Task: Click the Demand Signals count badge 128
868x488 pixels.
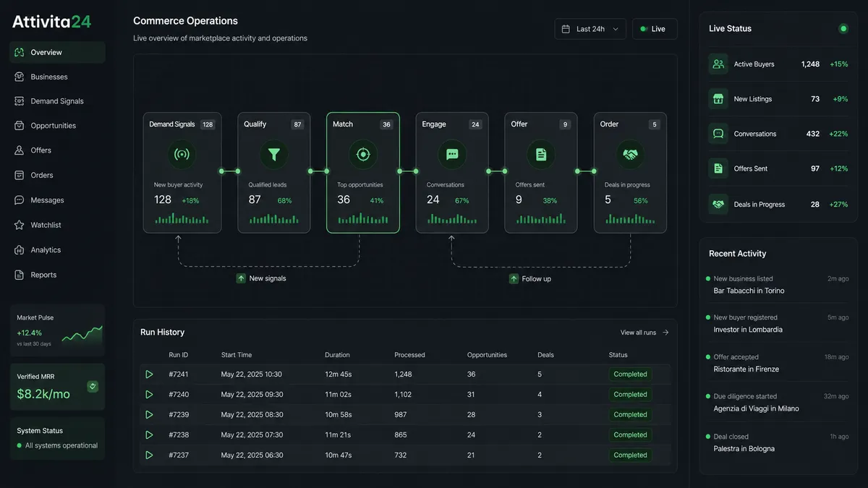Action: tap(208, 124)
